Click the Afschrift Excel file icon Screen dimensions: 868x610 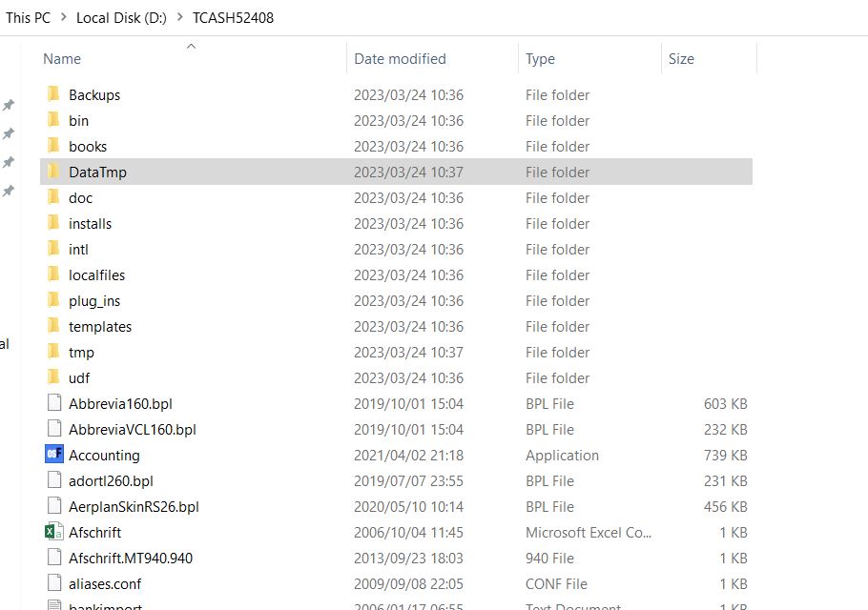tap(54, 533)
